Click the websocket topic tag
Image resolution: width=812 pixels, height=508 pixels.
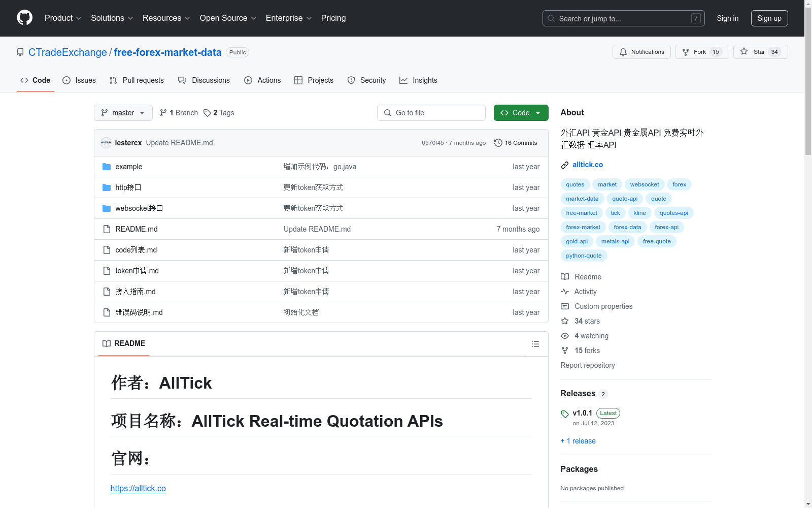pyautogui.click(x=645, y=184)
